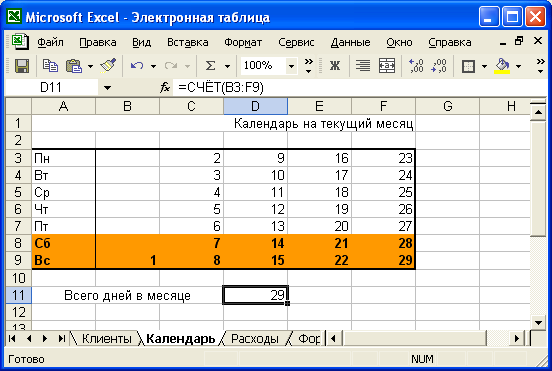
Task: Click the Name Box showing D11
Action: tap(52, 87)
